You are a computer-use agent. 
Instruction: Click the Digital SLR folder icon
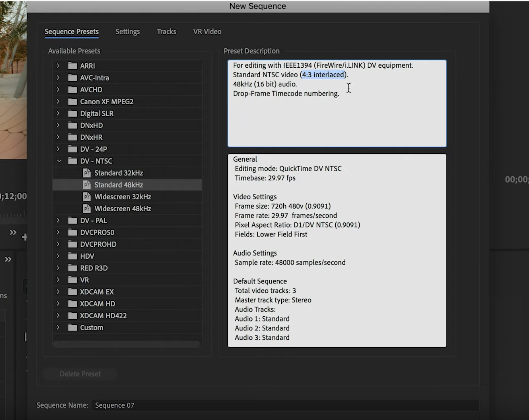pos(72,114)
